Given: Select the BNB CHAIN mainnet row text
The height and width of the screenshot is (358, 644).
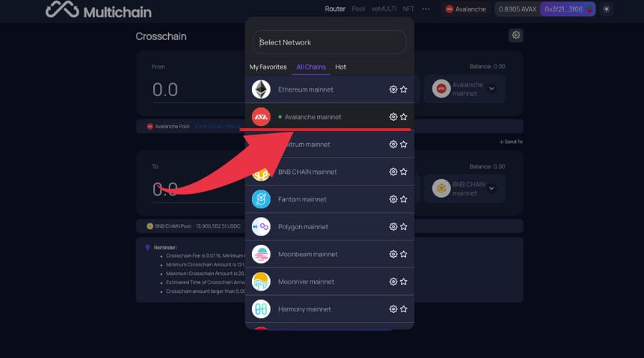Looking at the screenshot, I should [308, 172].
